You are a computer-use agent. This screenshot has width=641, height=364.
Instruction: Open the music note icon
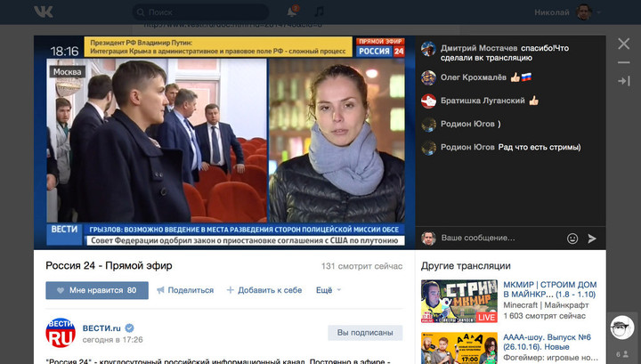pyautogui.click(x=320, y=12)
